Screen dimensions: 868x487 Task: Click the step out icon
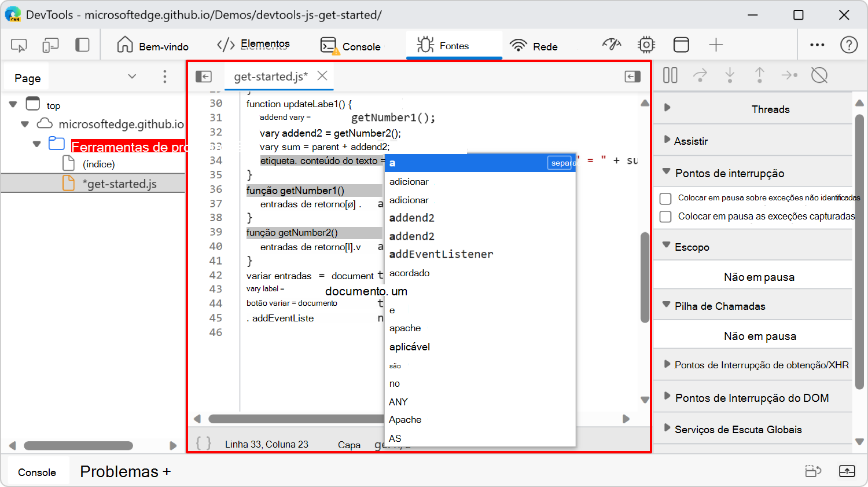760,75
